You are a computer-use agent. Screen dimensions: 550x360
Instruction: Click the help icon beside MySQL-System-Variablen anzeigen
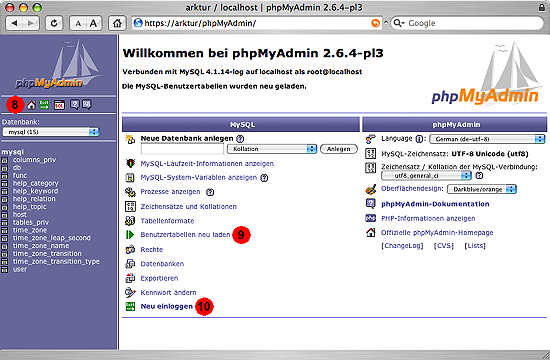pos(264,178)
